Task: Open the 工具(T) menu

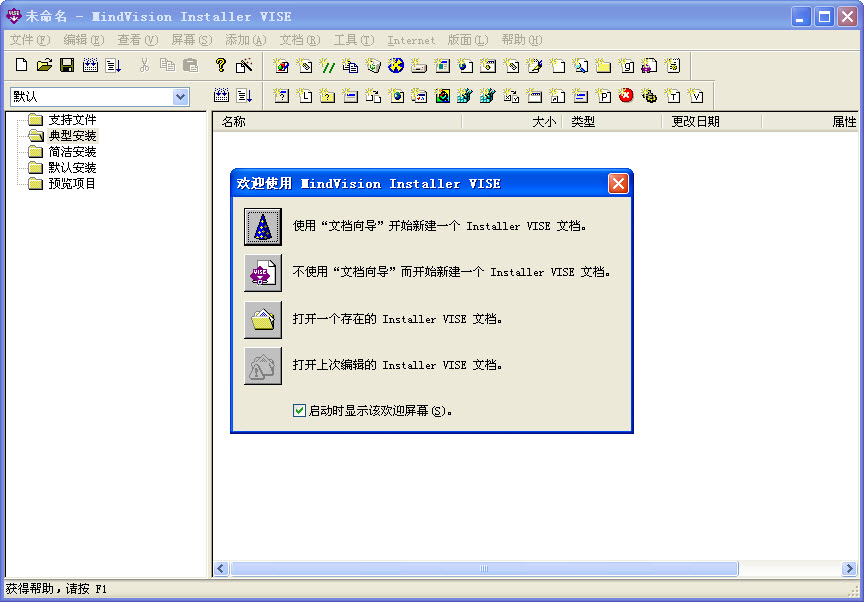Action: [353, 40]
